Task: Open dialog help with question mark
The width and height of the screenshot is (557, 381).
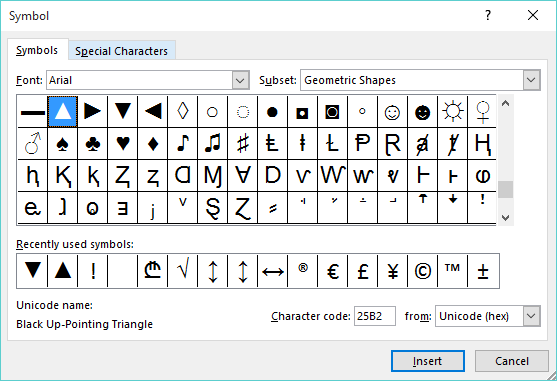Action: click(x=488, y=15)
